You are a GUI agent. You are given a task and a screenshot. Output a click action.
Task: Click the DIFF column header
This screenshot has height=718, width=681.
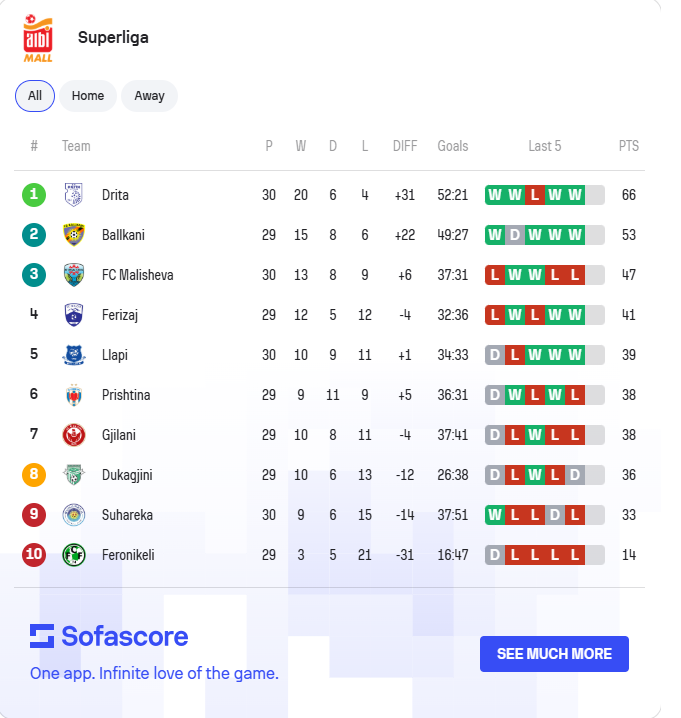click(x=405, y=146)
